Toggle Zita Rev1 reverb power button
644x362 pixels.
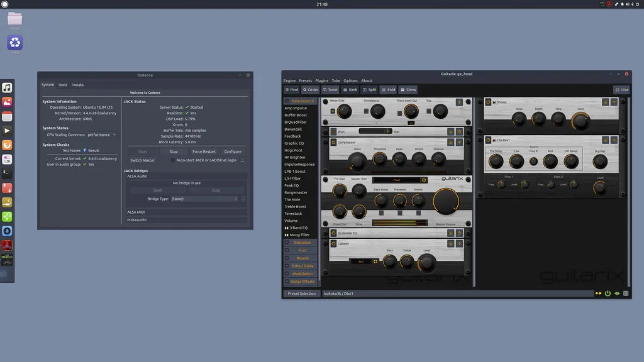click(488, 140)
